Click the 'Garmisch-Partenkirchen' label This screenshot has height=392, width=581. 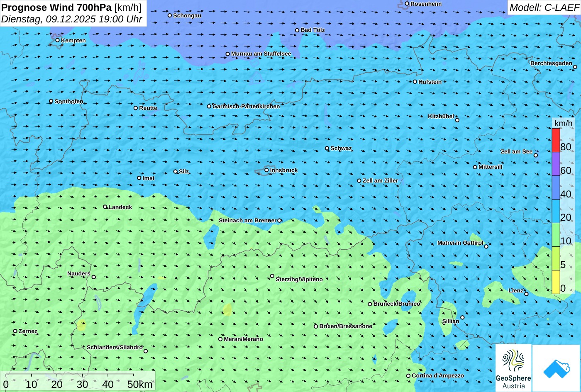pos(246,107)
